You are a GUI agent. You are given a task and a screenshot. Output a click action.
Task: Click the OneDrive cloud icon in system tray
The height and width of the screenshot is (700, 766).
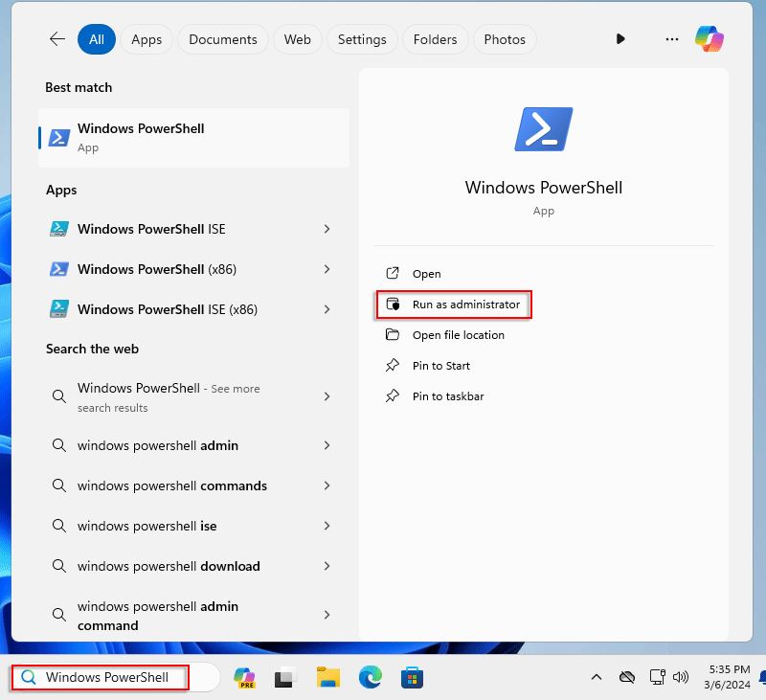[627, 677]
